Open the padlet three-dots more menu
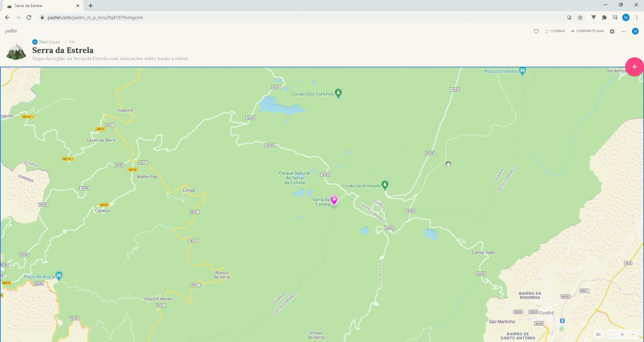Viewport: 644px width, 342px height. coord(623,31)
